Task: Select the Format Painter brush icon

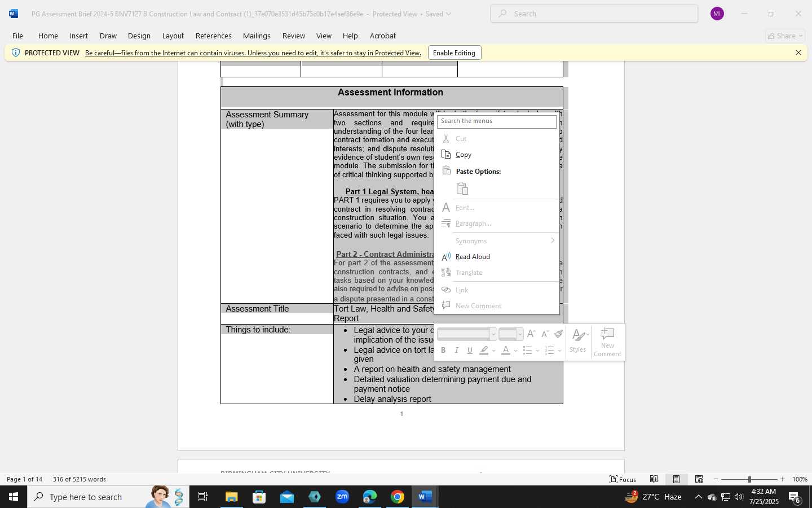Action: tap(558, 334)
